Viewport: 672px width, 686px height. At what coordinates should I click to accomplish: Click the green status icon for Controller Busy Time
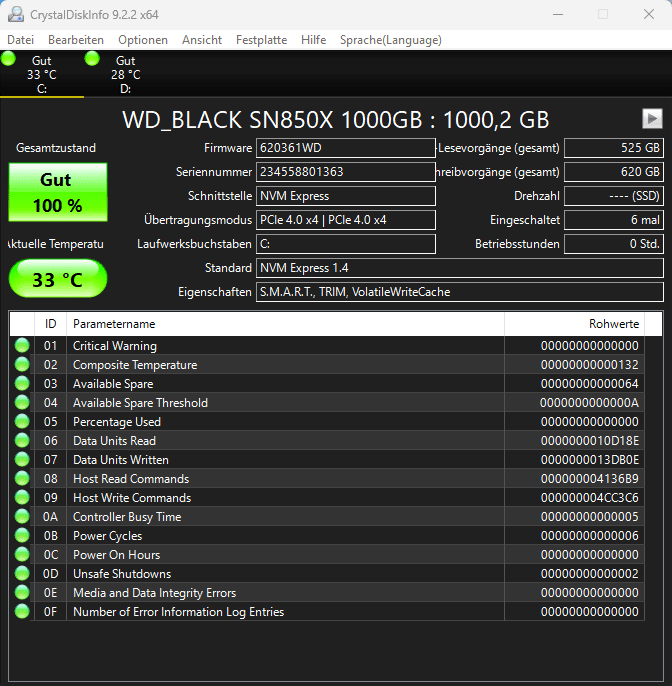click(x=22, y=517)
